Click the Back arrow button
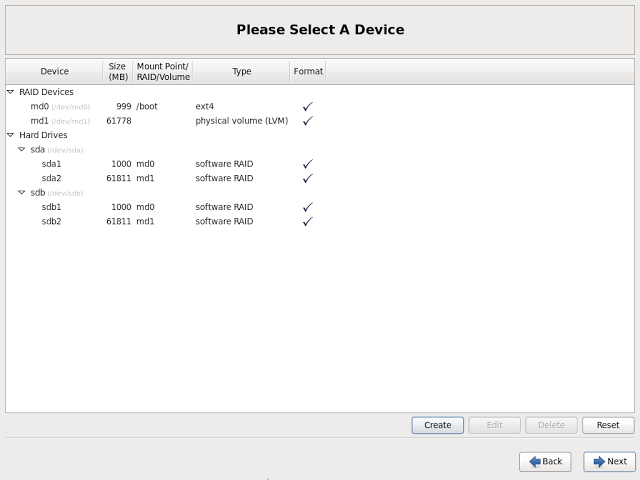The height and width of the screenshot is (480, 640). (x=545, y=461)
